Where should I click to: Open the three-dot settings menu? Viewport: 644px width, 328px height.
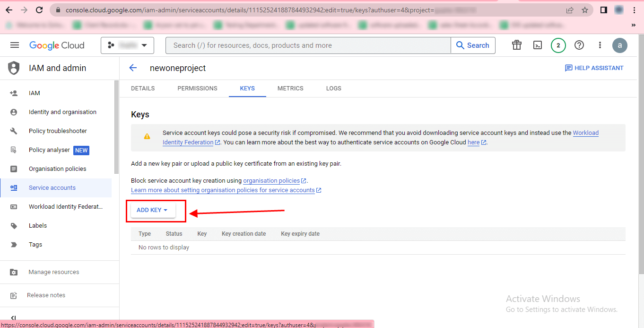(600, 45)
